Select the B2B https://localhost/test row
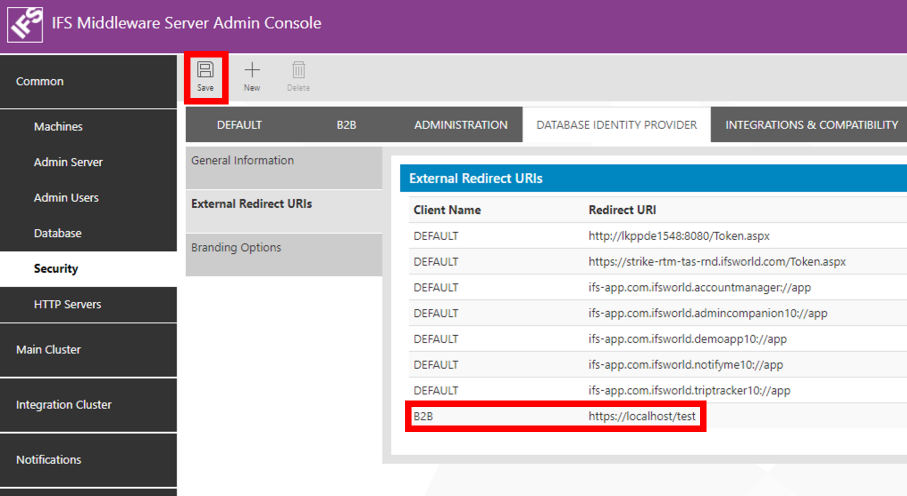 (555, 417)
